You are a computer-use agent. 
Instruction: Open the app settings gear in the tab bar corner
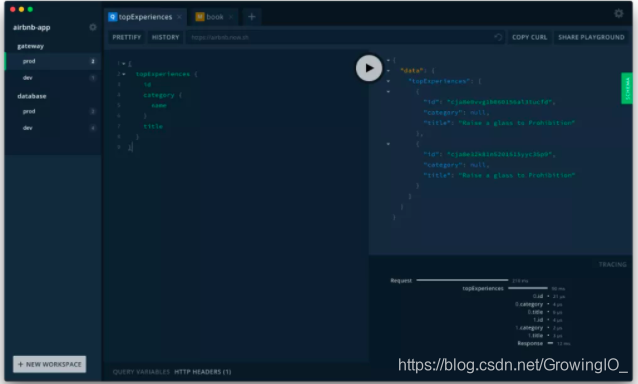pyautogui.click(x=618, y=13)
